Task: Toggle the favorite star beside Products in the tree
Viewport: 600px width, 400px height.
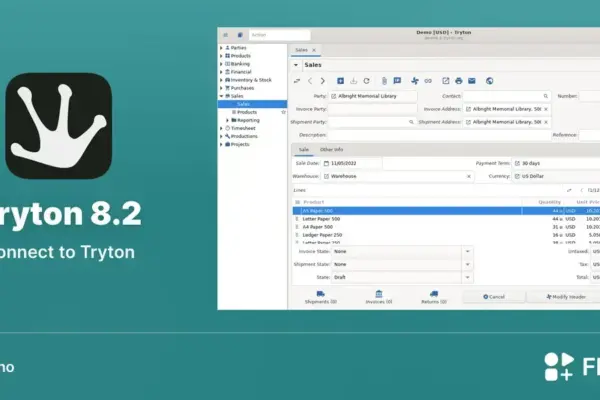Action: [284, 112]
